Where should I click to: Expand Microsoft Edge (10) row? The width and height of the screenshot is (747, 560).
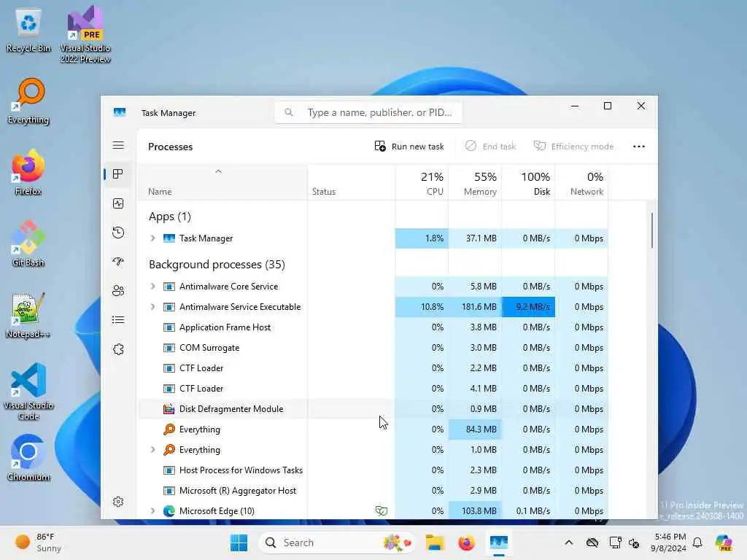(152, 511)
